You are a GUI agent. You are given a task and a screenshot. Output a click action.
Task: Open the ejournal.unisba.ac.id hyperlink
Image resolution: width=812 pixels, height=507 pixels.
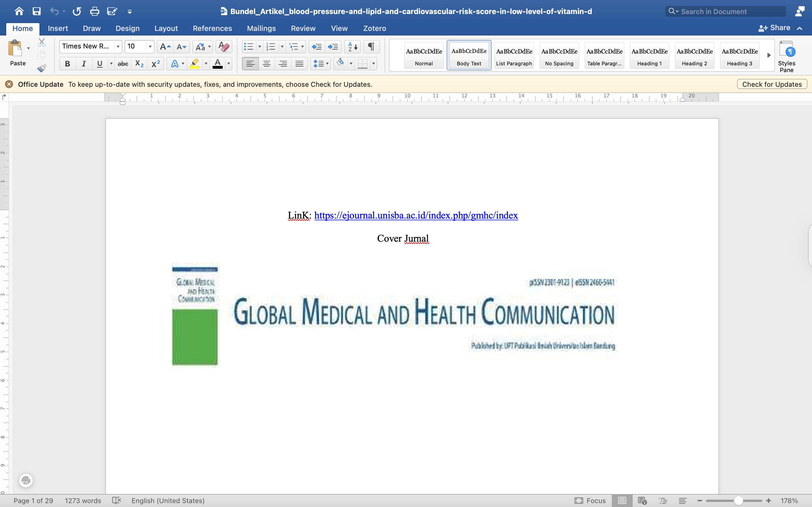[x=416, y=215]
